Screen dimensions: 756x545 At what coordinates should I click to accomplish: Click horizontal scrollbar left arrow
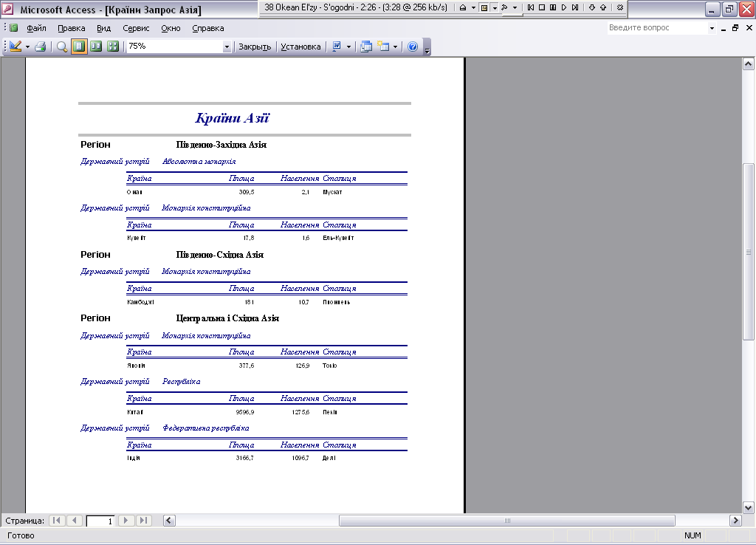[x=169, y=521]
